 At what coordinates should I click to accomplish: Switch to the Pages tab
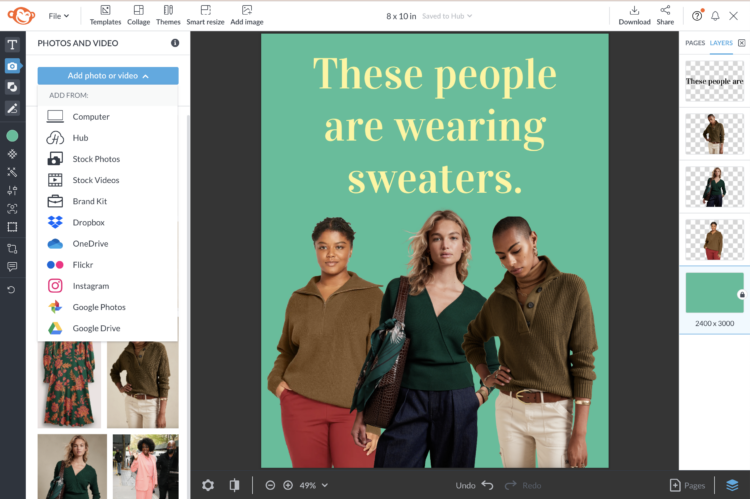click(x=695, y=43)
